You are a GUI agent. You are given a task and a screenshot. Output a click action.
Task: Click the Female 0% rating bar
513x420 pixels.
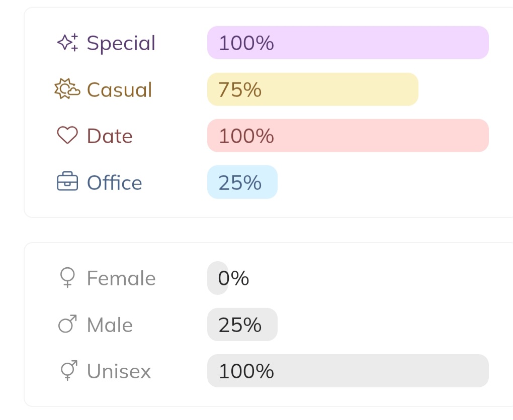(x=218, y=278)
